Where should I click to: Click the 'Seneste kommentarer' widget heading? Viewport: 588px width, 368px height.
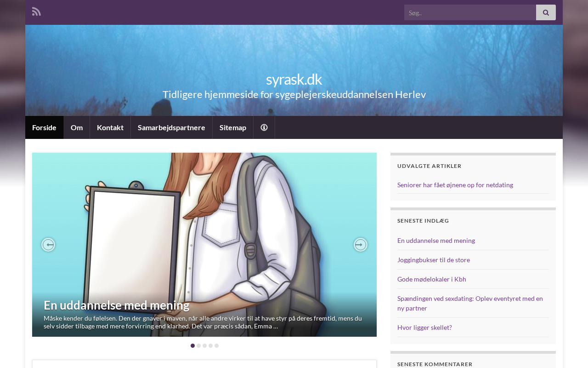pyautogui.click(x=435, y=364)
